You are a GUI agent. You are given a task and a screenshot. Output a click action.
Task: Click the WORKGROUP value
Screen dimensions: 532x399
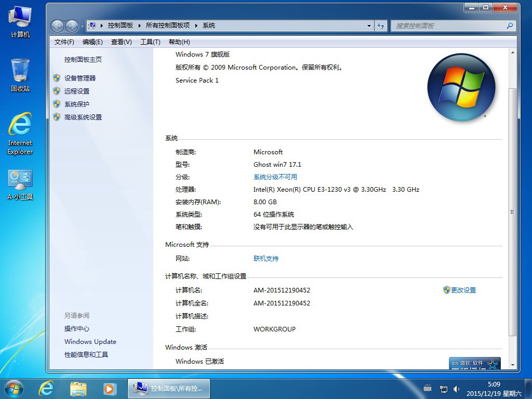[274, 329]
